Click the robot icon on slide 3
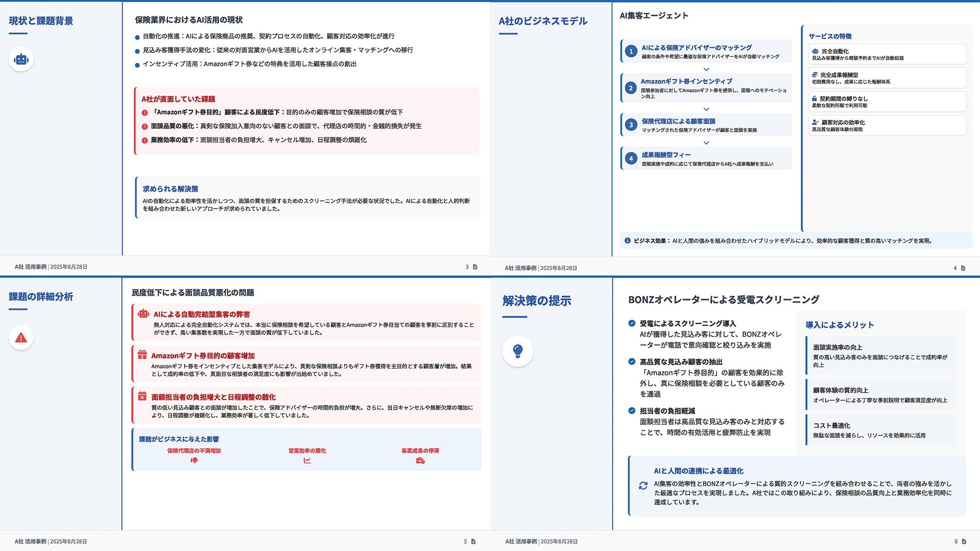Viewport: 980px width, 551px height. [21, 59]
